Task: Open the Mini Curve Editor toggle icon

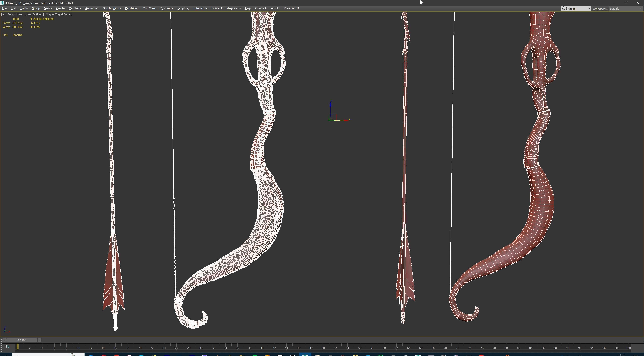Action: click(7, 347)
